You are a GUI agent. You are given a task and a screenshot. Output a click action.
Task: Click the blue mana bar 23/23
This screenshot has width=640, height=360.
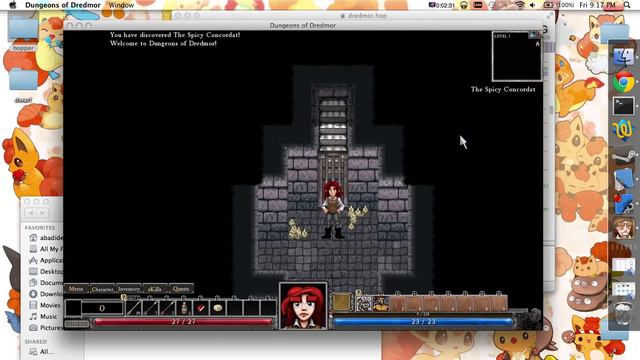(423, 322)
